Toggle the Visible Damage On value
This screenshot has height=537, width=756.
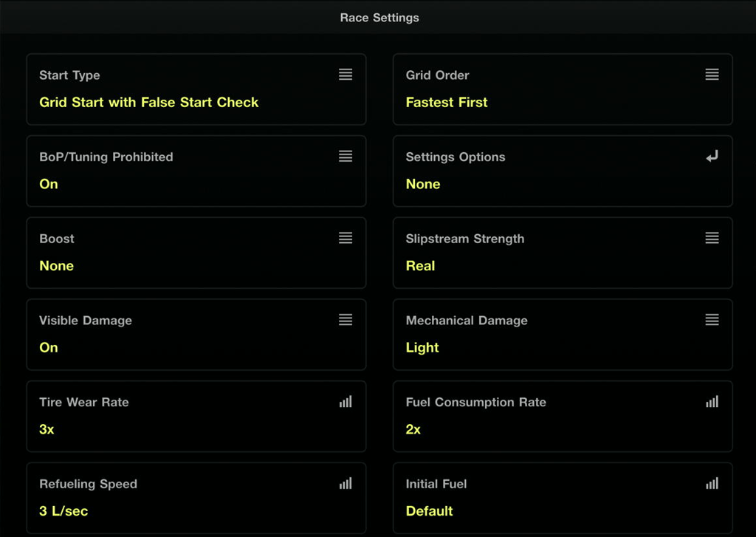click(49, 347)
